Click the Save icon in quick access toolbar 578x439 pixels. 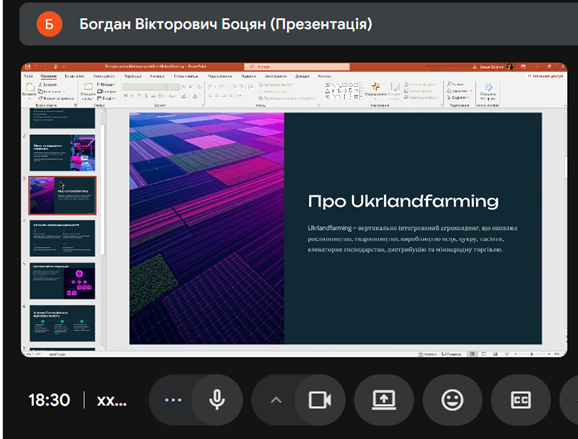[x=28, y=67]
